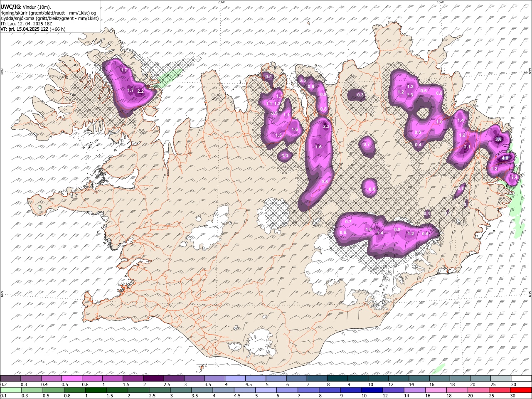Click the '(+66 h)' forecast offset text

[x=57, y=29]
